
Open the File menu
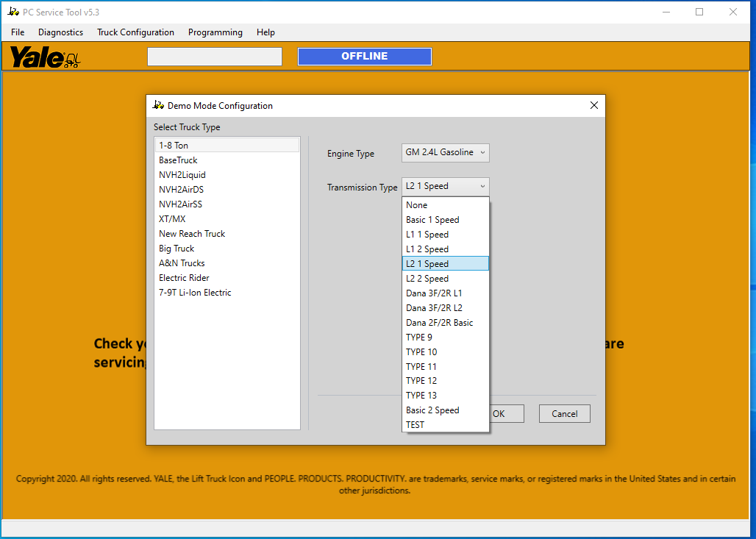pos(18,32)
